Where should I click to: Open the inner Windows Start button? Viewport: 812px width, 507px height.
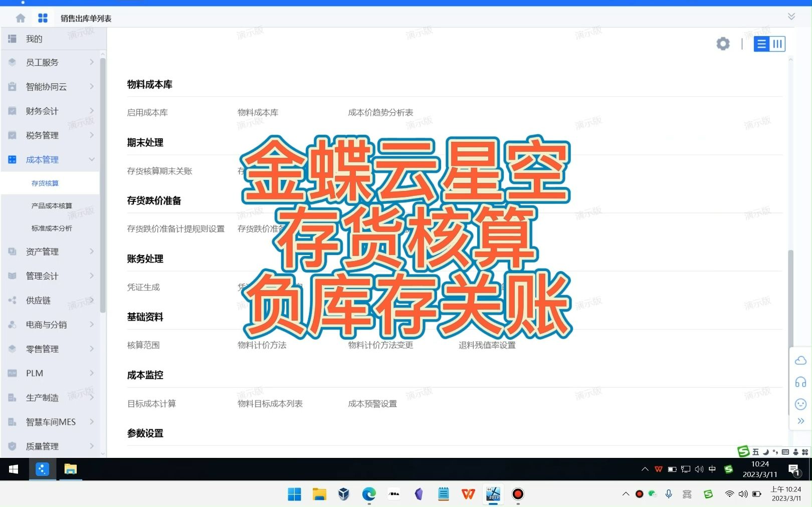tap(14, 469)
